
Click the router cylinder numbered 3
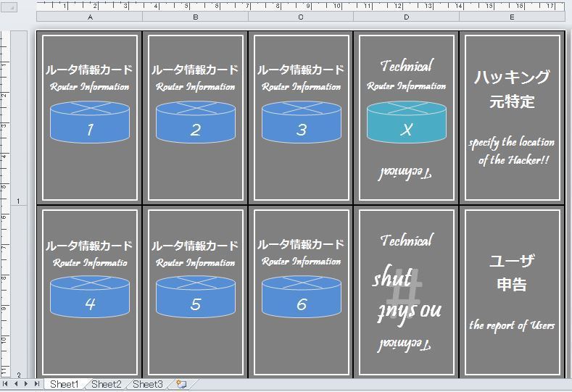tap(302, 122)
